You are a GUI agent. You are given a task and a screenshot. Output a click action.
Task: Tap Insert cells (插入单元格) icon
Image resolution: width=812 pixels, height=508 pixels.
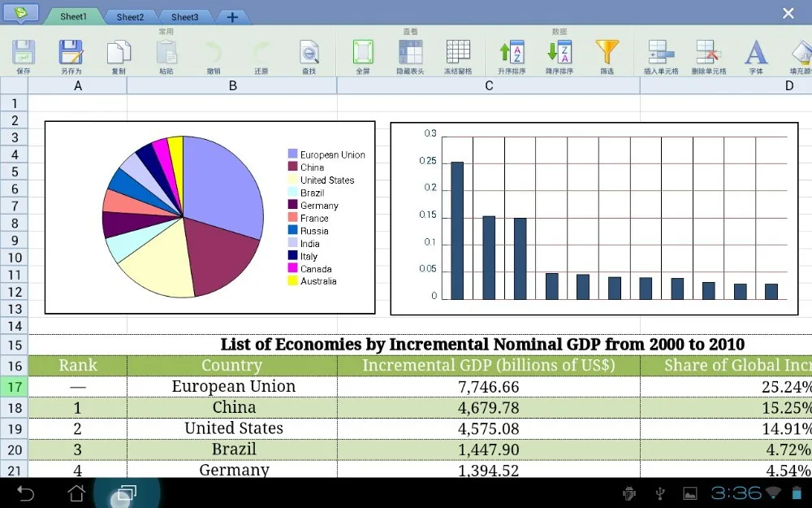click(x=661, y=53)
